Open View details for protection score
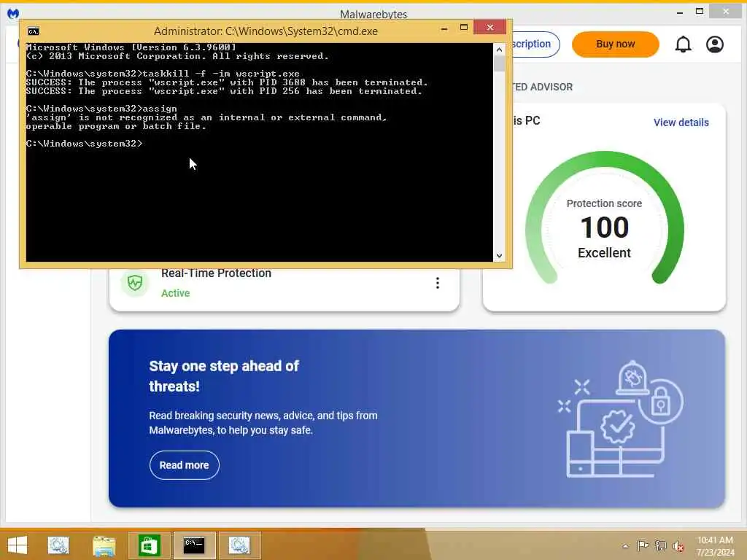The width and height of the screenshot is (747, 560). (681, 122)
